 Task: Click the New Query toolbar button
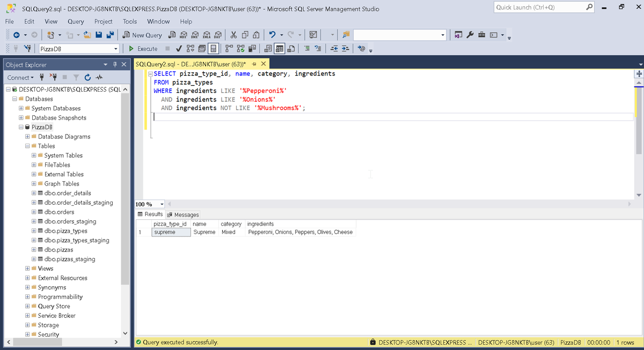(x=142, y=35)
